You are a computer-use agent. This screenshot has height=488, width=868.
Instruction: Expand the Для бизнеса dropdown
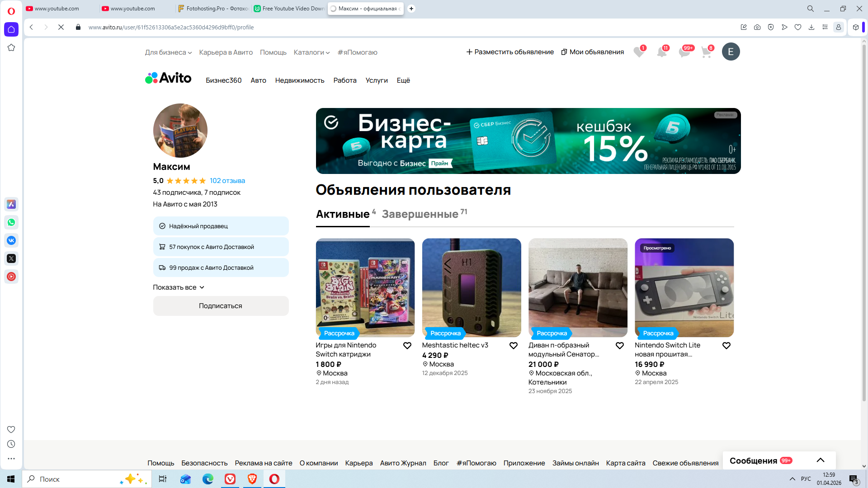tap(168, 52)
